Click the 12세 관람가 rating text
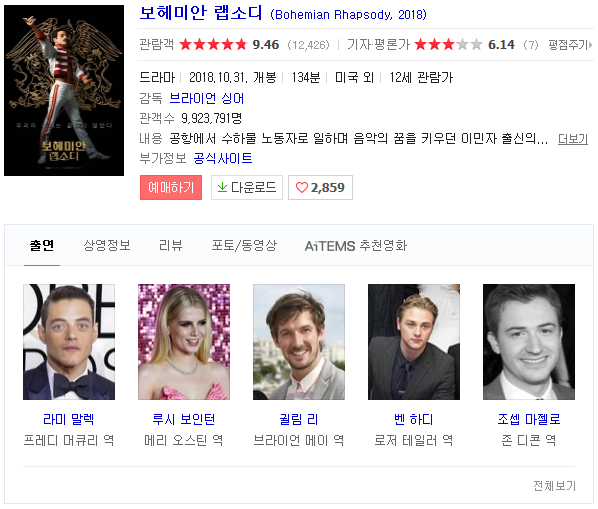 421,78
